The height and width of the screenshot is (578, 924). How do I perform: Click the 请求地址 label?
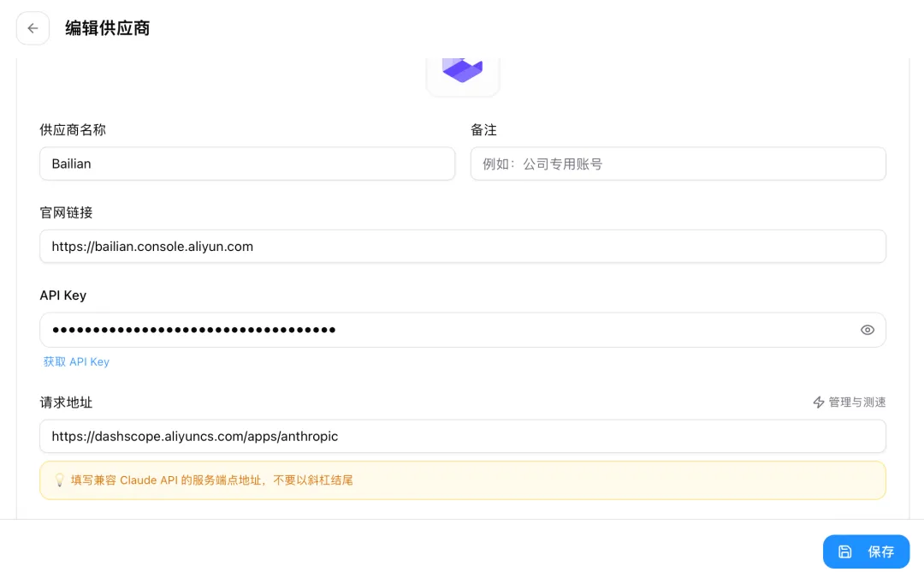(66, 402)
